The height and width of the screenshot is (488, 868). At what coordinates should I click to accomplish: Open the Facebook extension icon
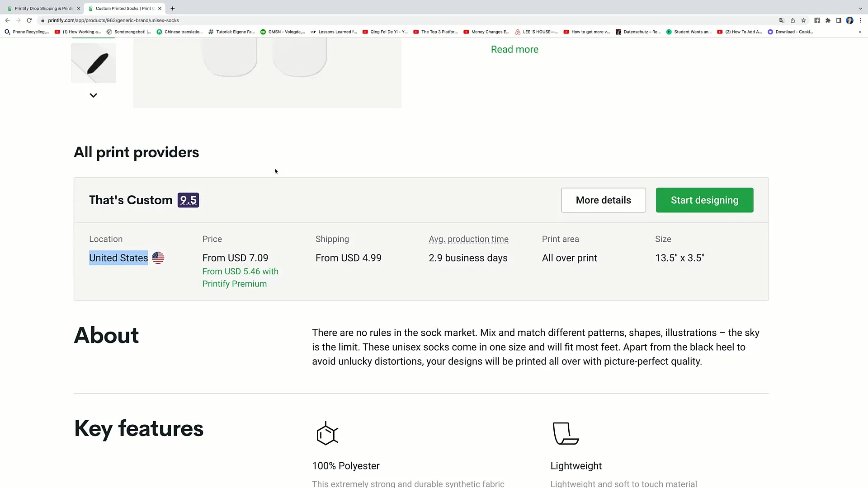click(x=817, y=20)
